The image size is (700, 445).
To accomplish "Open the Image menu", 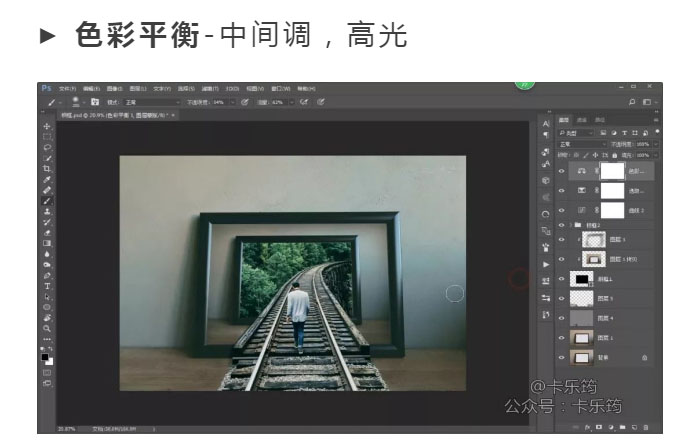I will (114, 89).
